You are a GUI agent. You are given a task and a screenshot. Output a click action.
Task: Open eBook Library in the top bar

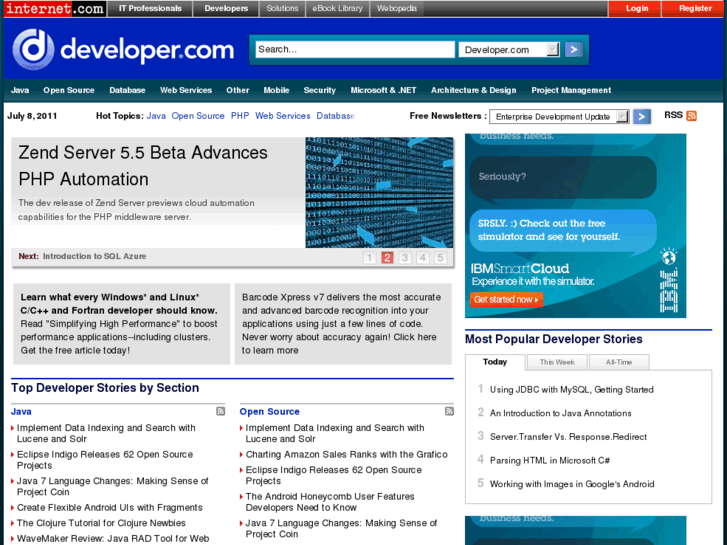click(338, 8)
